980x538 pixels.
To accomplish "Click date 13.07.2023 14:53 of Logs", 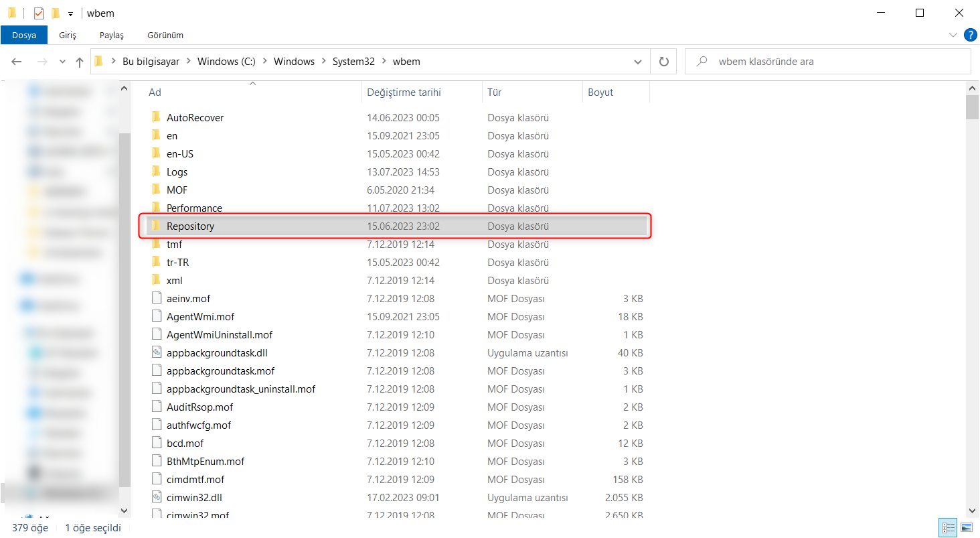I will tap(403, 172).
